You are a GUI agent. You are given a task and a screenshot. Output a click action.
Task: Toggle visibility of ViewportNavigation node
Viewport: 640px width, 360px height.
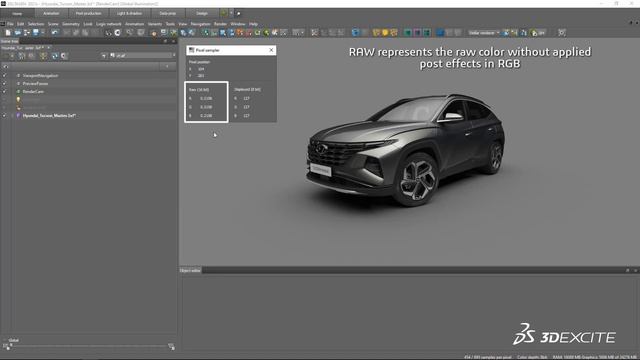pos(4,76)
